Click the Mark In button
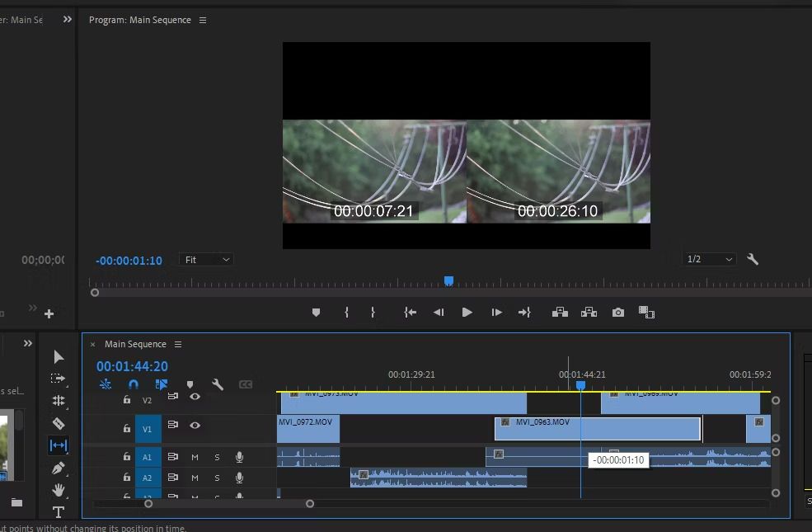 coord(346,313)
